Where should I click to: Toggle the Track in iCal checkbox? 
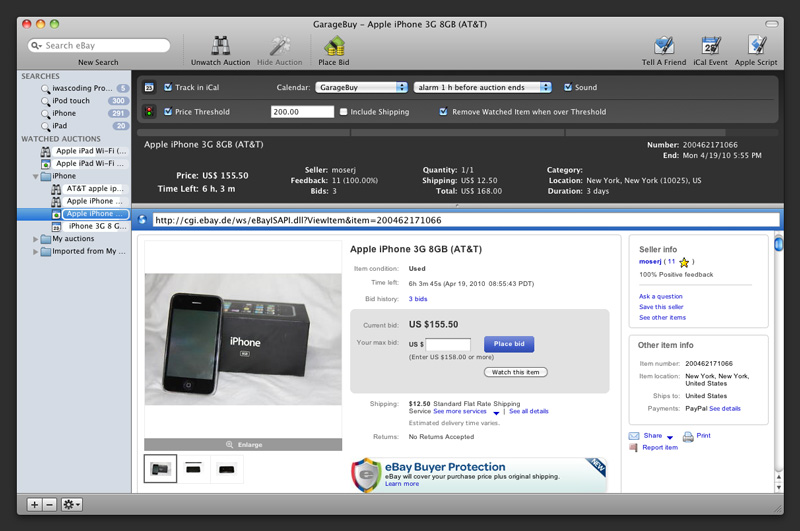coord(168,87)
